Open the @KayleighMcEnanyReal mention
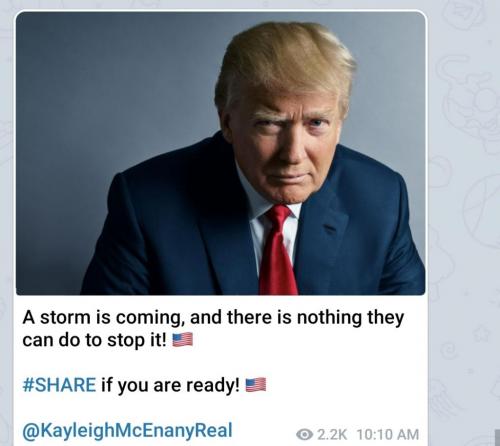This screenshot has width=500, height=446. (127, 430)
